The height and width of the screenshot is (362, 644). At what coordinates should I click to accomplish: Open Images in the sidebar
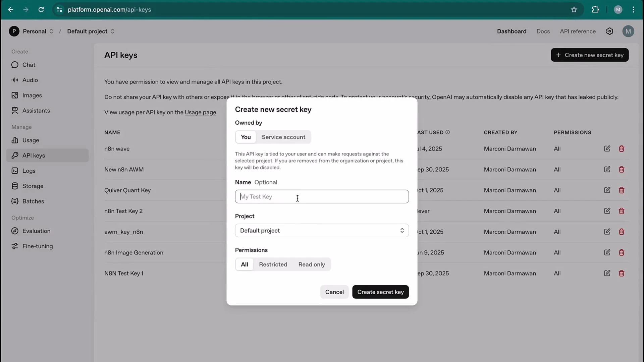47,95
